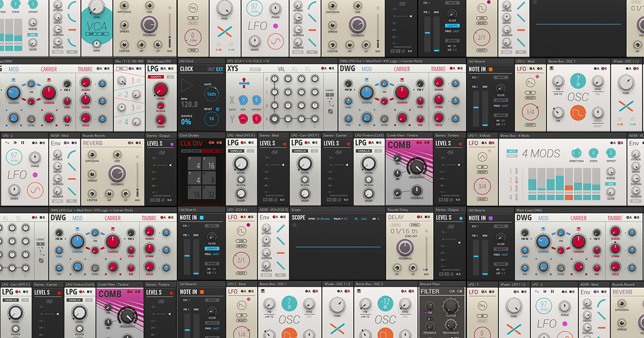Click the DIRECTION control in Bento Box - 4 Mods
The width and height of the screenshot is (644, 338).
577,153
